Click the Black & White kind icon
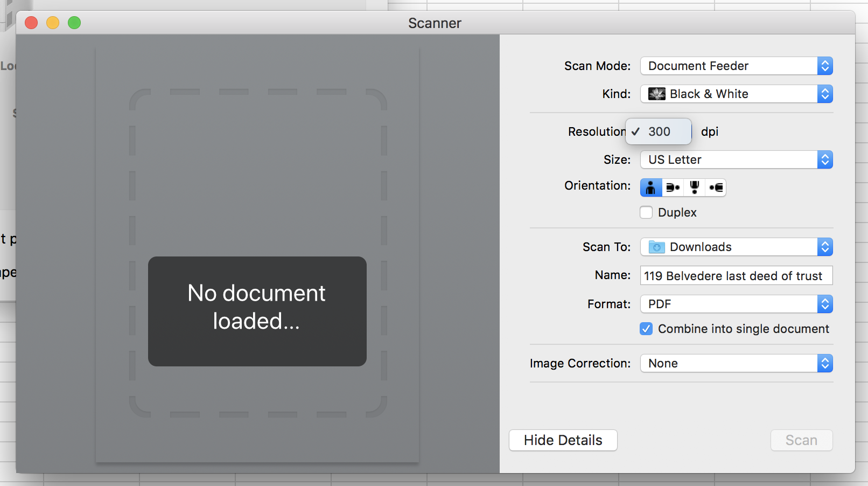This screenshot has height=486, width=868. [658, 94]
